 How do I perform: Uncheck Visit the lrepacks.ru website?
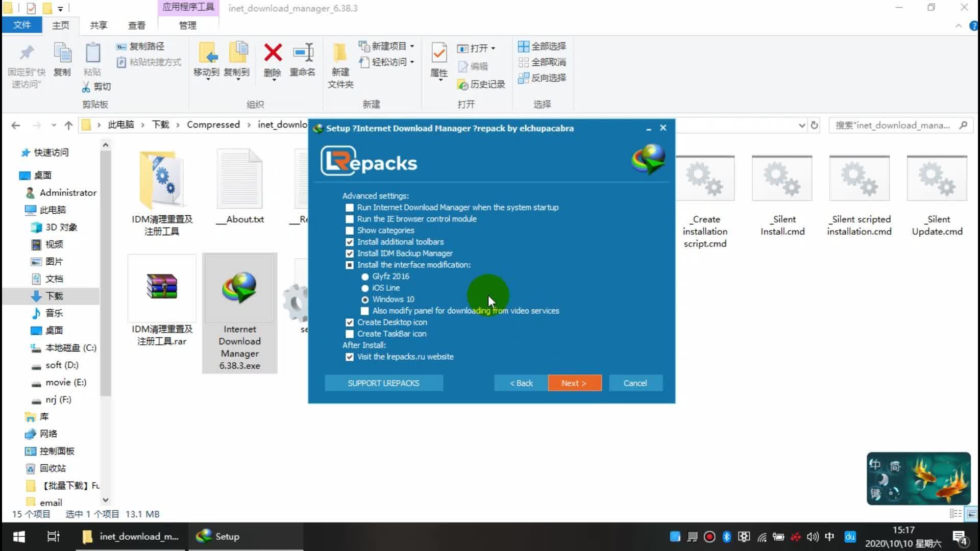[x=350, y=357]
